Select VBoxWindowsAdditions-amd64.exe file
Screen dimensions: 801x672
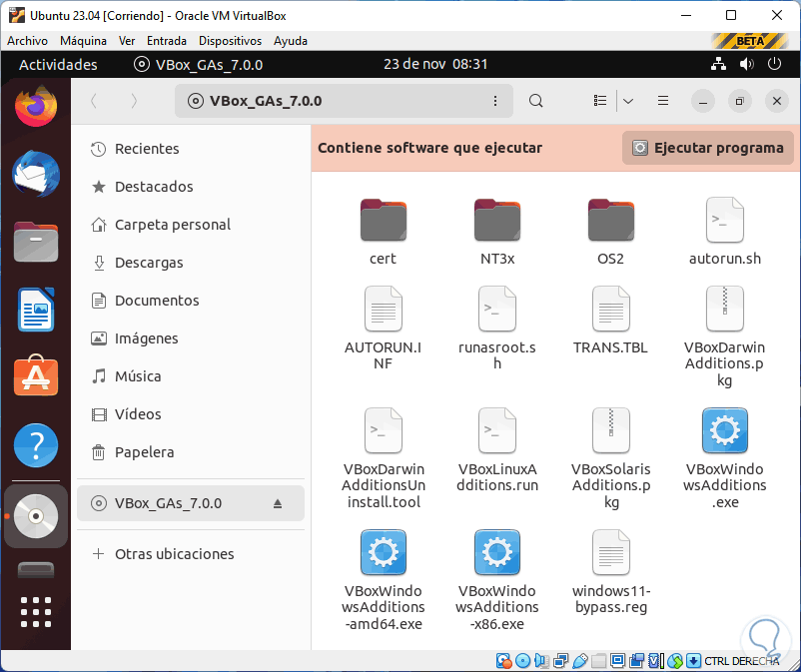[x=384, y=580]
